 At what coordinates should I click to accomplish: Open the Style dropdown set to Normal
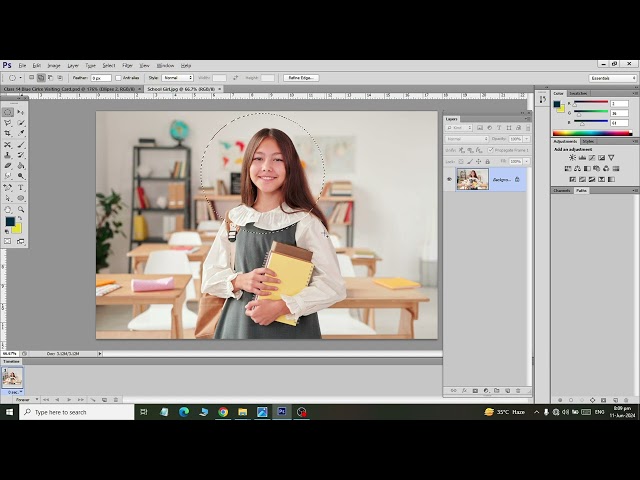click(177, 78)
